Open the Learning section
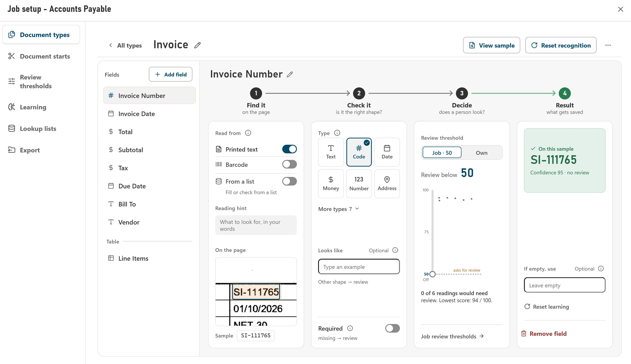The width and height of the screenshot is (631, 364). (x=41, y=107)
